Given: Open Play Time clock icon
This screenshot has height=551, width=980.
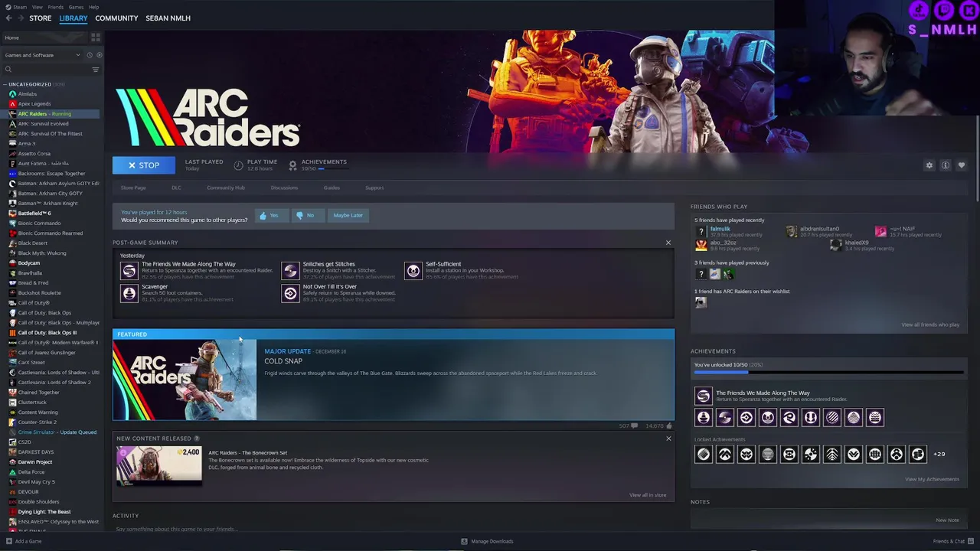Looking at the screenshot, I should coord(238,165).
